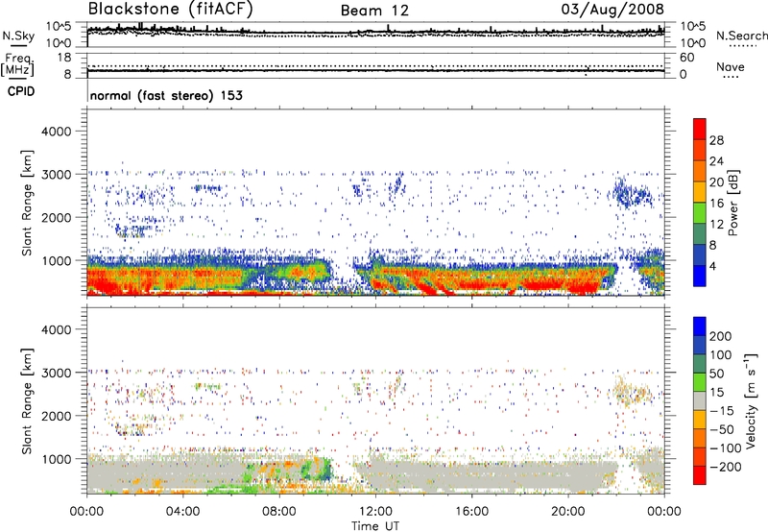Click the Blackstone (fitACF) plot title
768x532 pixels.
point(170,9)
